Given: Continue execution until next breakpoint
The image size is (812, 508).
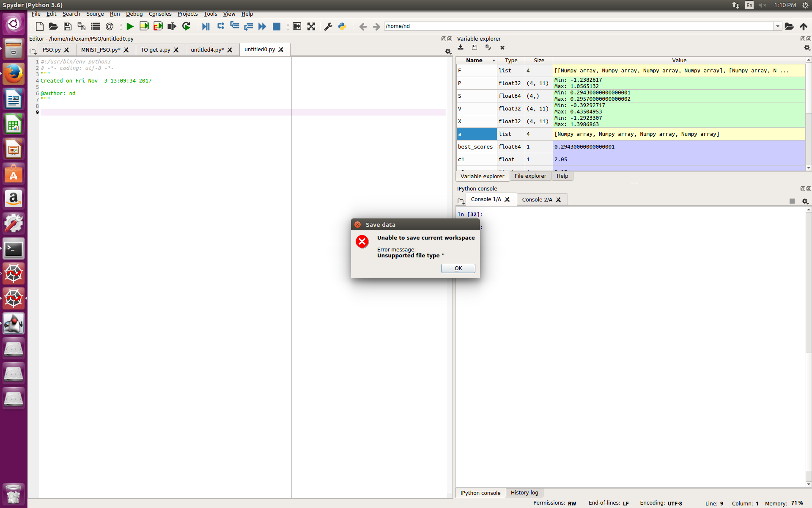Looking at the screenshot, I should pos(262,26).
